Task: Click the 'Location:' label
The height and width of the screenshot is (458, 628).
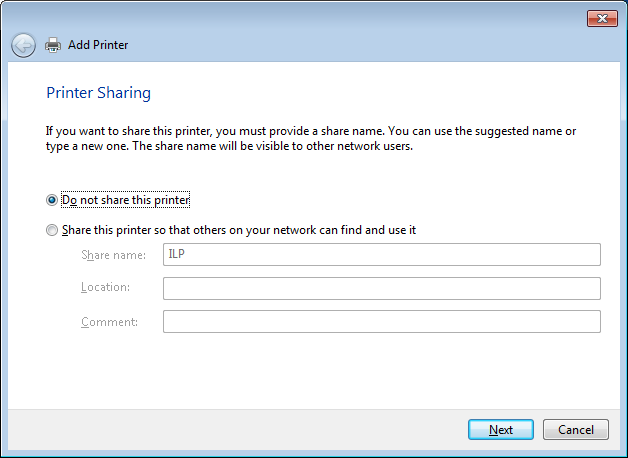Action: click(x=105, y=288)
